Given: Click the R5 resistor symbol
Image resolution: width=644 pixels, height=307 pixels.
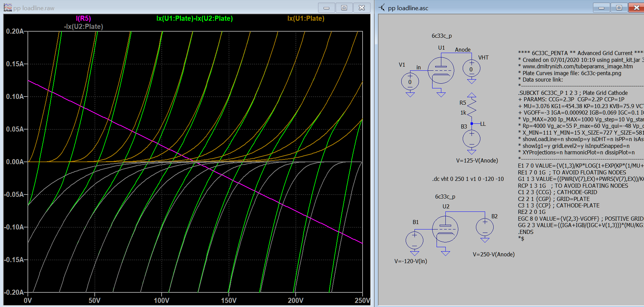Looking at the screenshot, I should 472,107.
